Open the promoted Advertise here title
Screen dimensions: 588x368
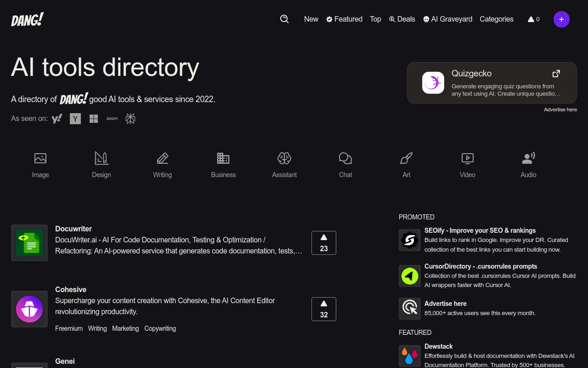(446, 304)
